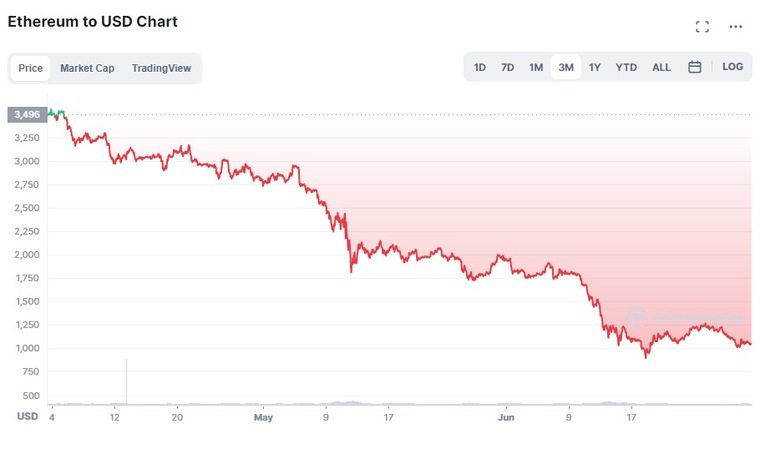Select the 7D time range
The width and height of the screenshot is (760, 449).
[507, 67]
